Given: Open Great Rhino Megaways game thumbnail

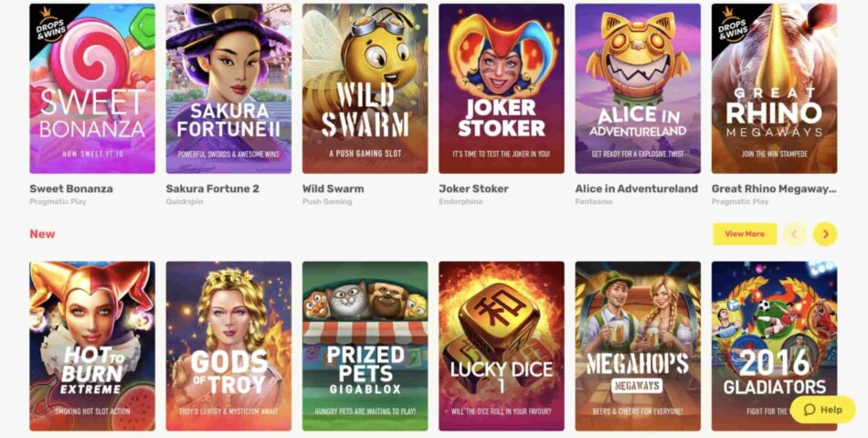Looking at the screenshot, I should pyautogui.click(x=775, y=89).
